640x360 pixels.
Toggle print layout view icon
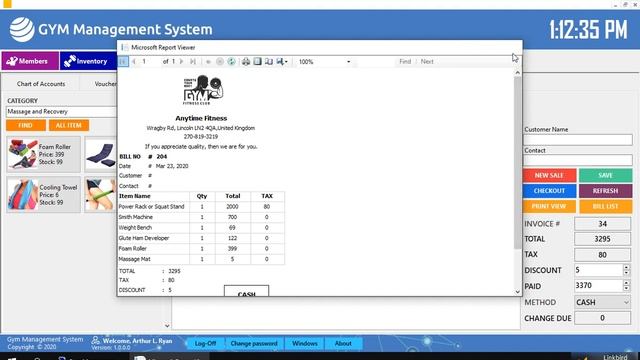point(257,62)
